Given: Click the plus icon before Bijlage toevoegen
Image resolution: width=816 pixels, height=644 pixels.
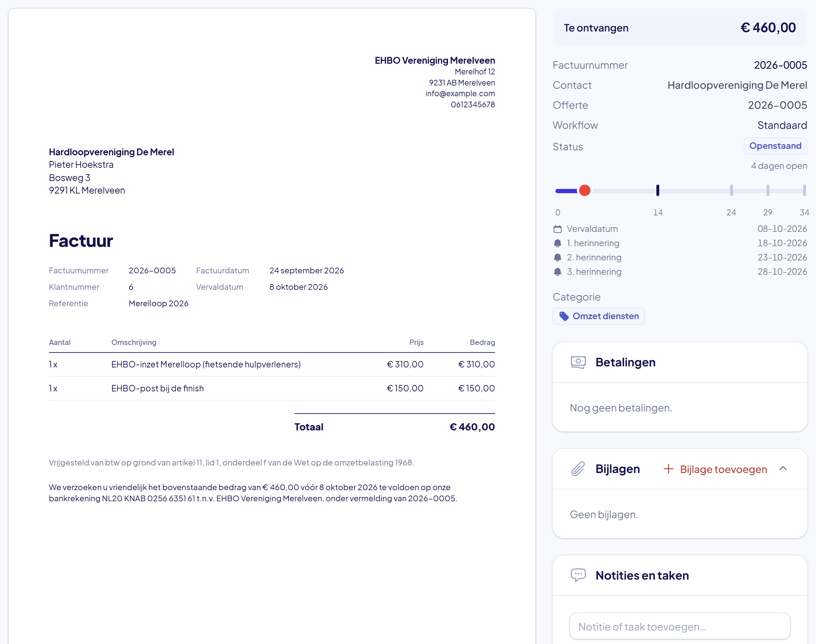Looking at the screenshot, I should [668, 469].
